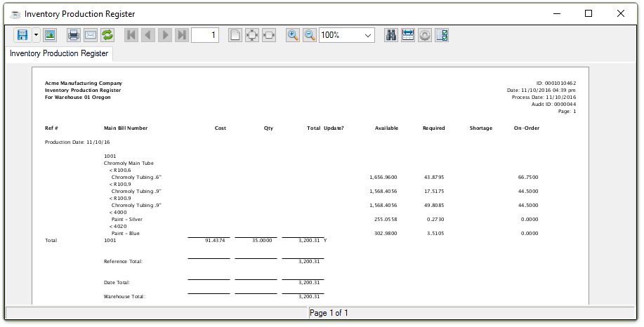This screenshot has height=327, width=644.
Task: Go to first page of report
Action: tap(131, 35)
